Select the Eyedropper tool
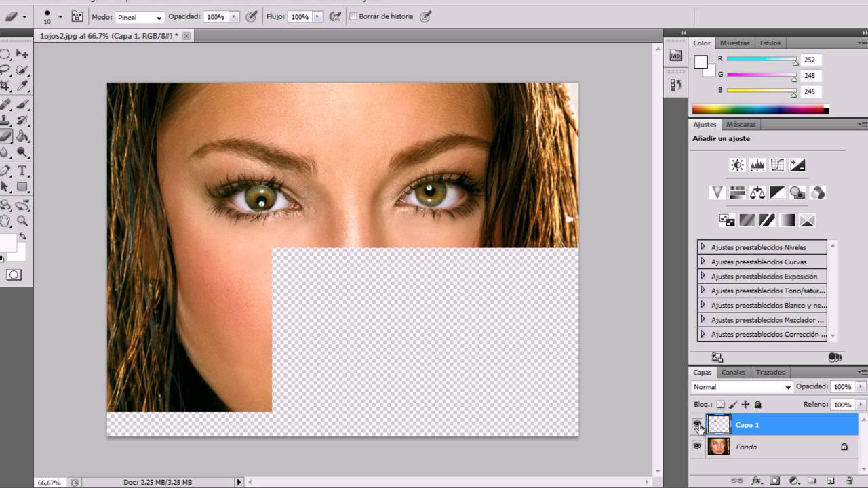 click(22, 86)
